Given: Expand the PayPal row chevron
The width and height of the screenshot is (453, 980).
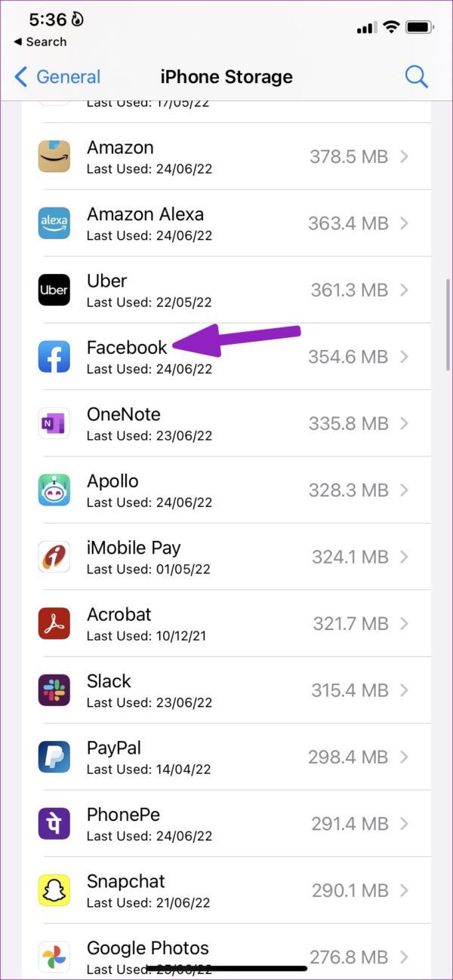Looking at the screenshot, I should 405,757.
